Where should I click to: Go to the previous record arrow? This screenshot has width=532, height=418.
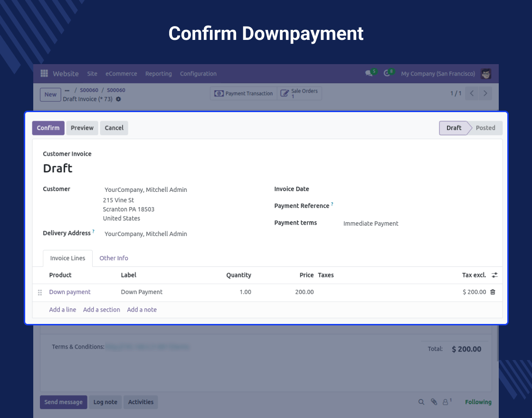(472, 93)
